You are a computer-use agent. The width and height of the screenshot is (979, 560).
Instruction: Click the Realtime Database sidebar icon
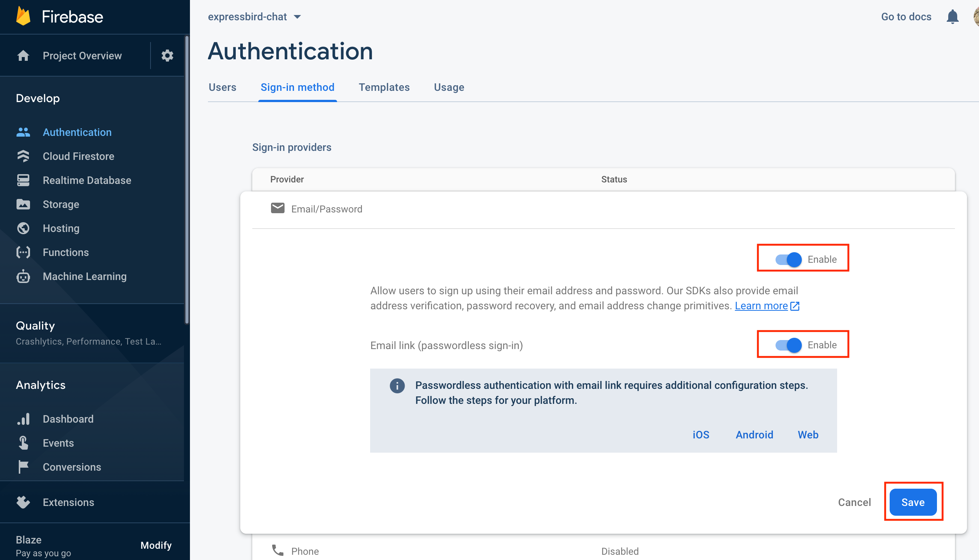(23, 181)
